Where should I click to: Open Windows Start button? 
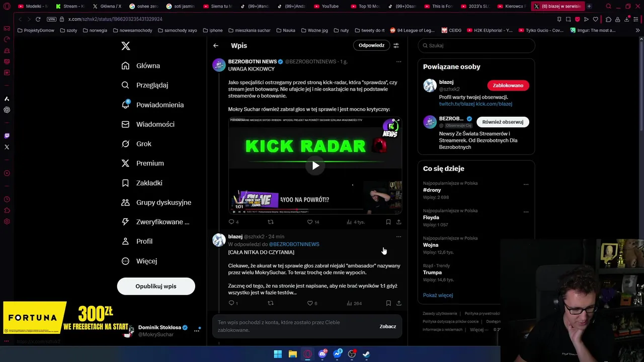click(278, 354)
